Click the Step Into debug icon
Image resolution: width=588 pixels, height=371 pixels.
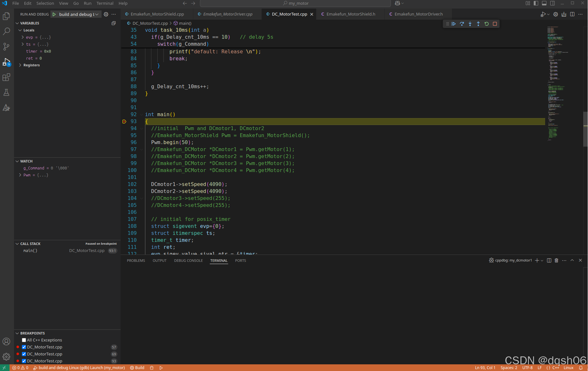click(x=470, y=24)
